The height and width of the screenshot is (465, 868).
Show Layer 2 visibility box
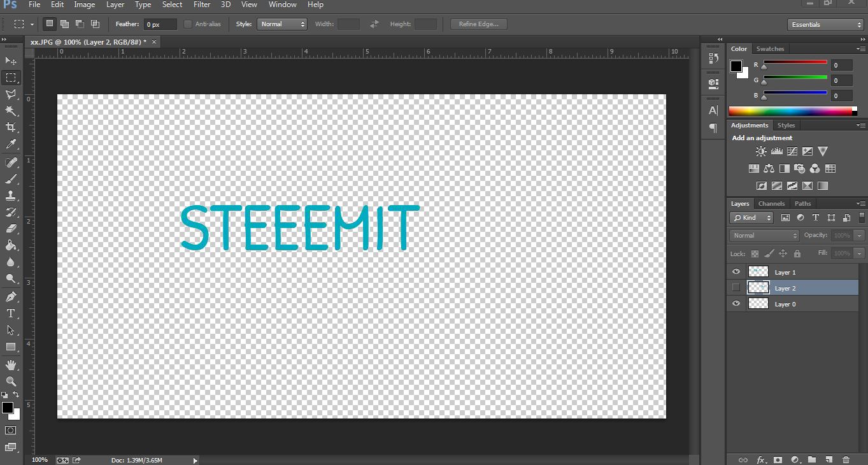(x=736, y=288)
